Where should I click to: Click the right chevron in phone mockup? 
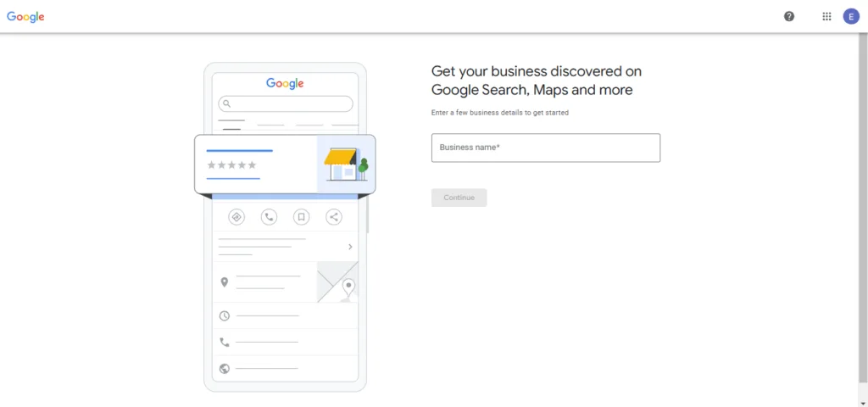coord(350,247)
